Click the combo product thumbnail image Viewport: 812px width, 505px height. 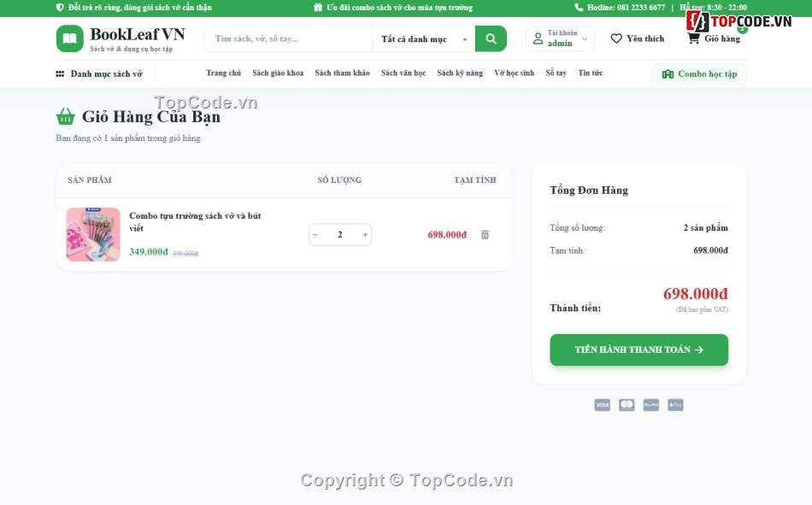tap(93, 235)
